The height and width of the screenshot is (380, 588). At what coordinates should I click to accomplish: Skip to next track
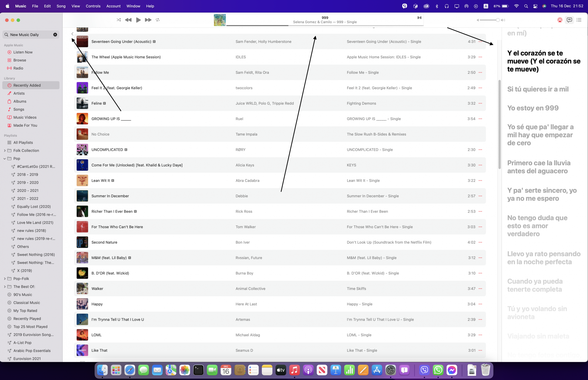point(148,20)
